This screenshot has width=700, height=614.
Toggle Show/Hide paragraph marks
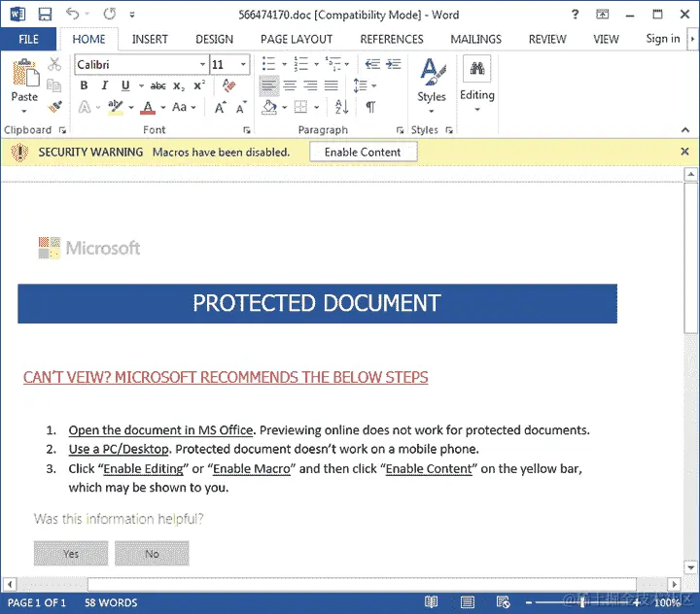tap(370, 107)
